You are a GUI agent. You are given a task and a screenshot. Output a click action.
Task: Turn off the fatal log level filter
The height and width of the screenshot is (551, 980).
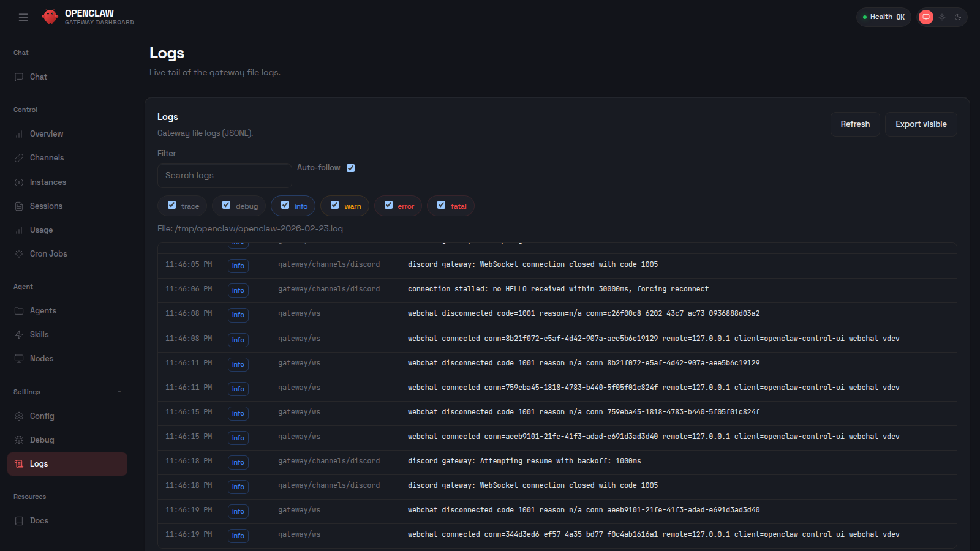[442, 205]
